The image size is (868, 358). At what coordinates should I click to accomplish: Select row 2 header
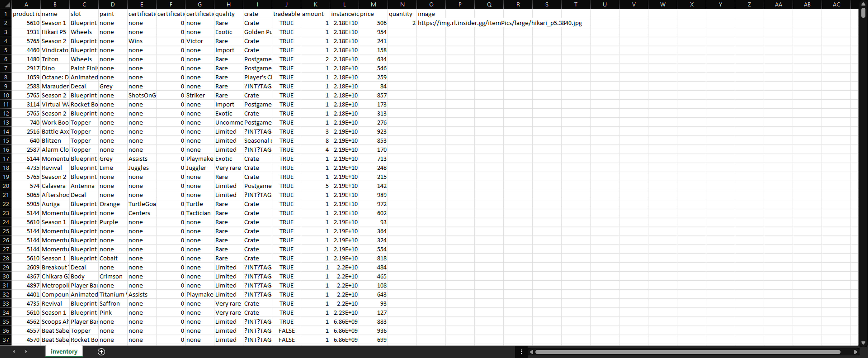point(6,23)
